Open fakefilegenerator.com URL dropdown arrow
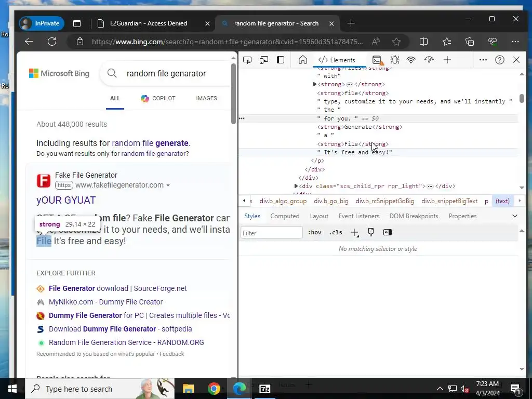This screenshot has width=532, height=399. 168,185
